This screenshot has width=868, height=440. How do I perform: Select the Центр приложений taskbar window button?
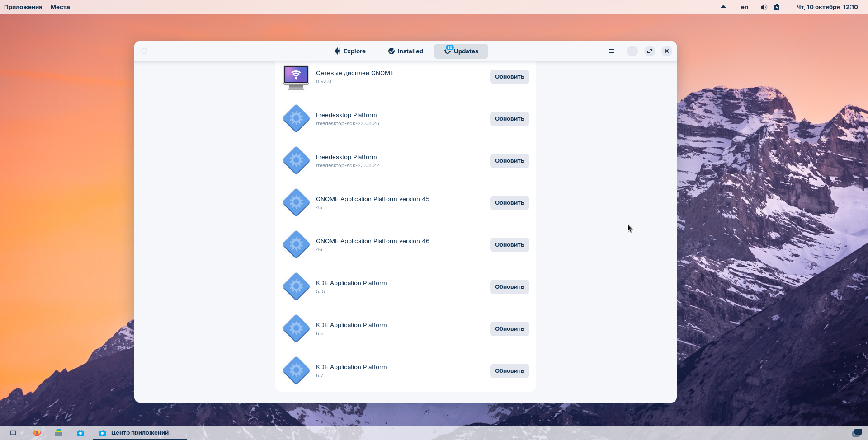point(140,433)
